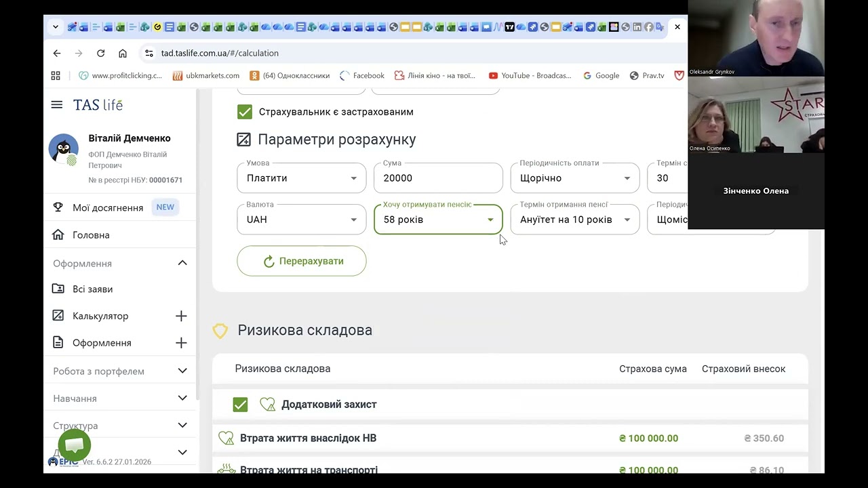Add new calculation with Калькулятор plus icon
868x488 pixels.
(181, 316)
